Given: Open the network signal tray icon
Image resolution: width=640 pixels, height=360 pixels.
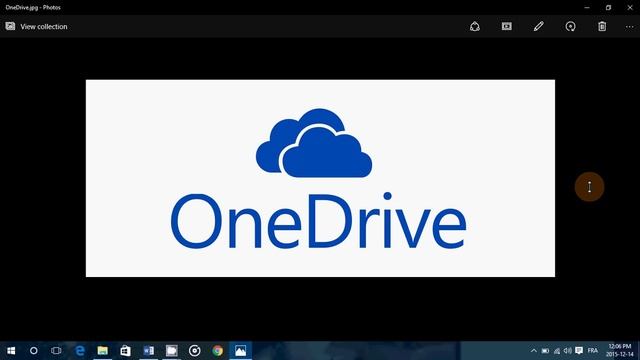Looking at the screenshot, I should [x=557, y=351].
